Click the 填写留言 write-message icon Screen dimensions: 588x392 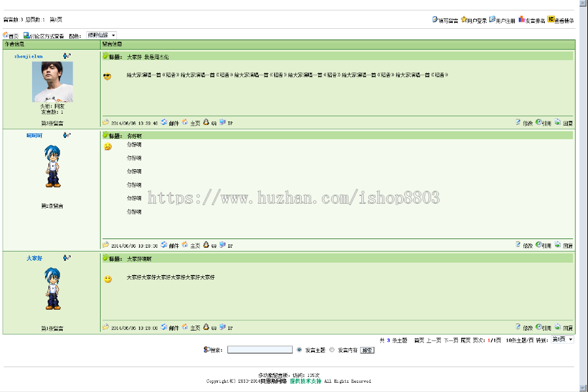[434, 19]
